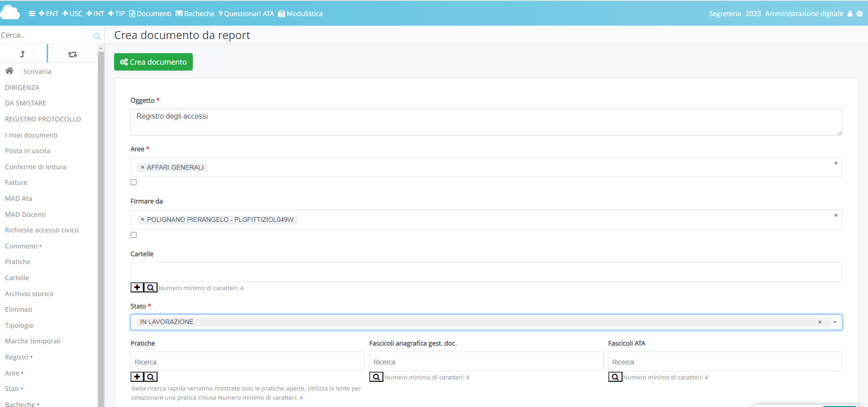Open Modulistica in top menu
The height and width of the screenshot is (407, 868).
point(300,14)
